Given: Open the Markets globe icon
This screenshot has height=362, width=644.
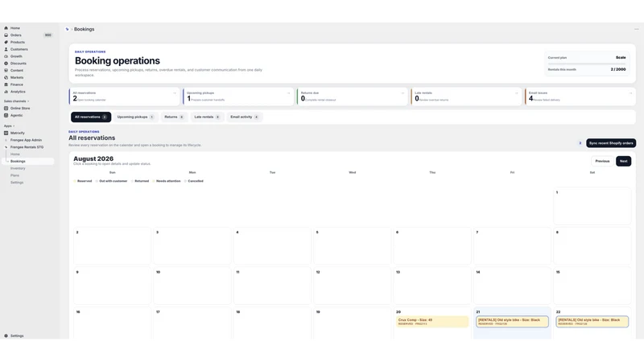Looking at the screenshot, I should tap(6, 77).
